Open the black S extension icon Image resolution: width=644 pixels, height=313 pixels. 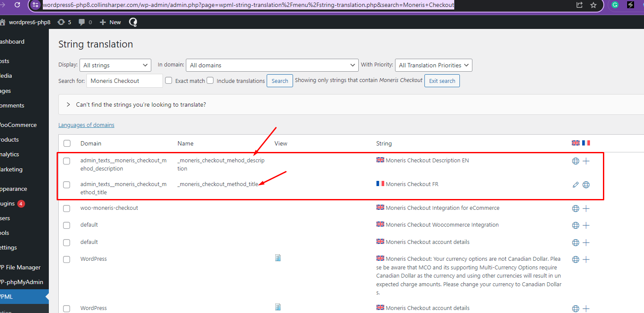[631, 5]
